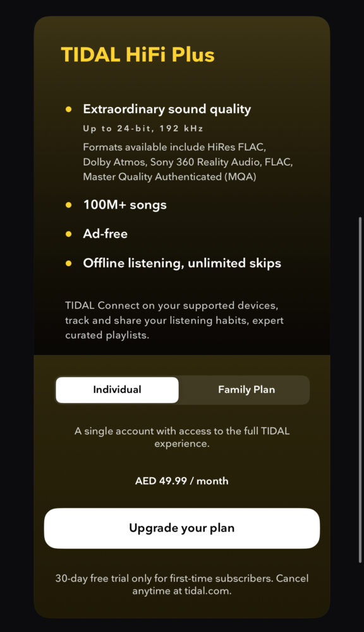Click the Extraordinary sound quality feature title
Image resolution: width=364 pixels, height=632 pixels.
tap(167, 109)
